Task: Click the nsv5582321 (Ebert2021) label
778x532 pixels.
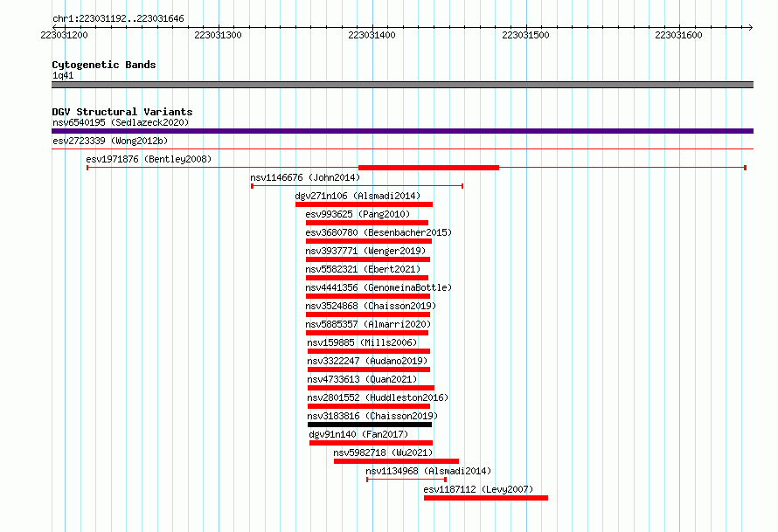Action: coord(363,269)
